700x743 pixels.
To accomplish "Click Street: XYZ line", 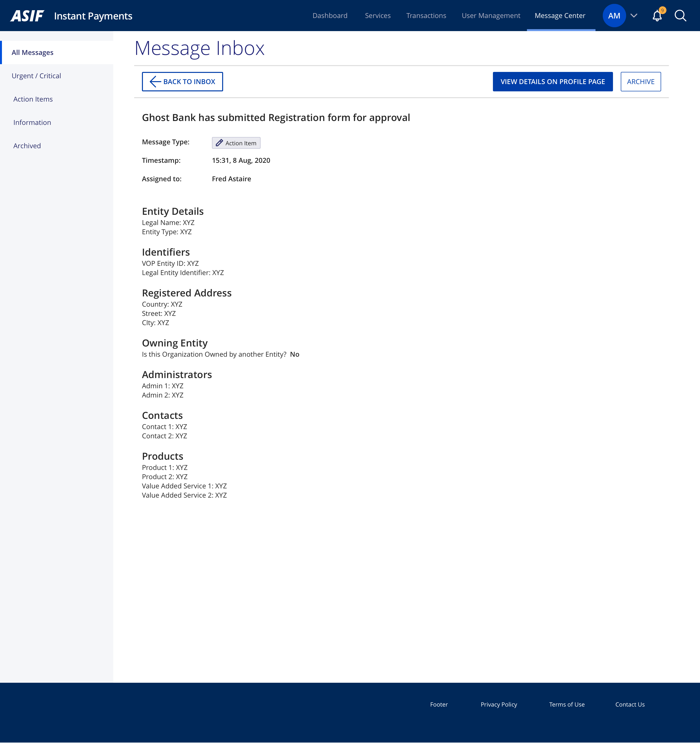I will pyautogui.click(x=158, y=314).
